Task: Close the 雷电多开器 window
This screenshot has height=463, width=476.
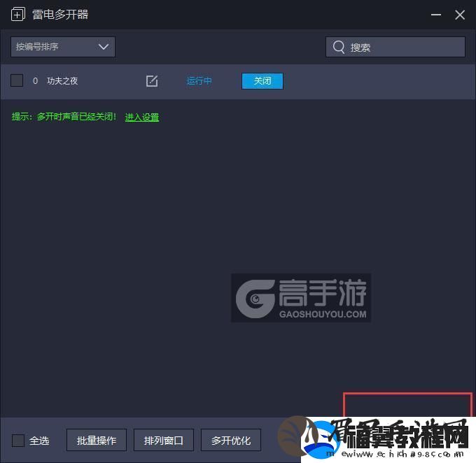Action: 460,15
